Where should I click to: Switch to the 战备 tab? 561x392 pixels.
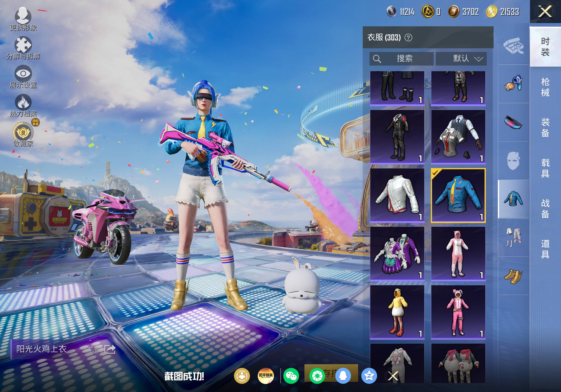pos(545,208)
